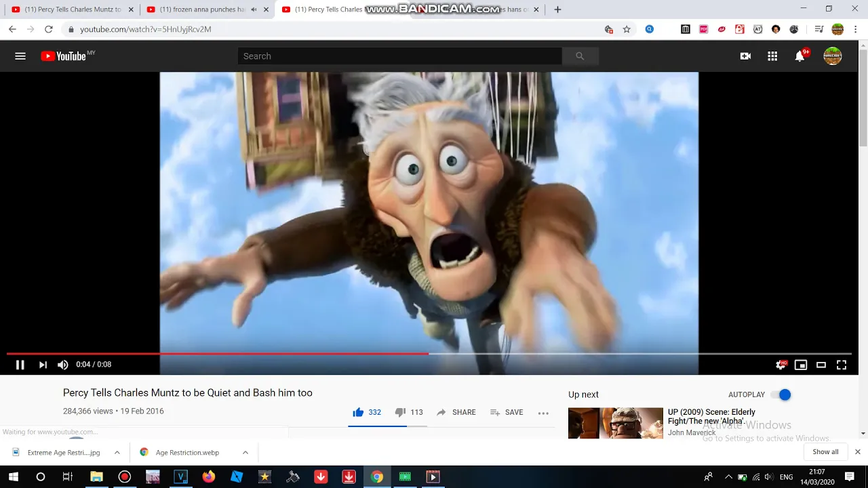Viewport: 868px width, 488px height.
Task: Open the YouTube apps grid icon
Action: pyautogui.click(x=772, y=56)
